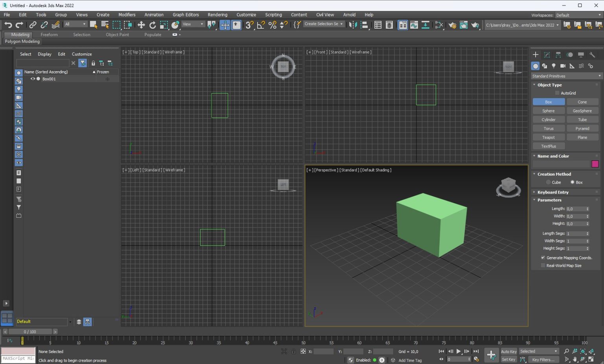Image resolution: width=604 pixels, height=364 pixels.
Task: Hide Box001 using eye icon
Action: coord(33,79)
